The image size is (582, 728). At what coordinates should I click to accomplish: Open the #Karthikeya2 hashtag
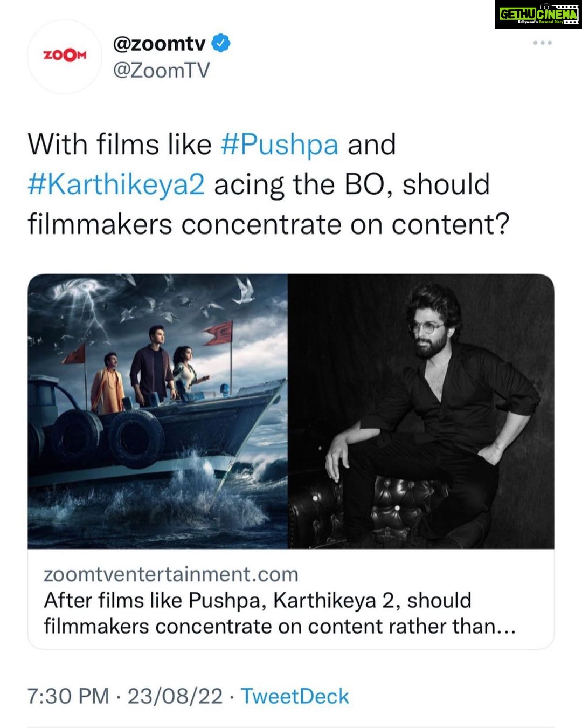click(x=116, y=184)
